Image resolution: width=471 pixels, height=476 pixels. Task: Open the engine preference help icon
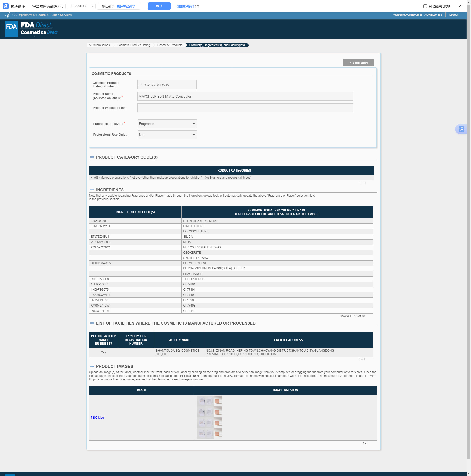[x=197, y=6]
